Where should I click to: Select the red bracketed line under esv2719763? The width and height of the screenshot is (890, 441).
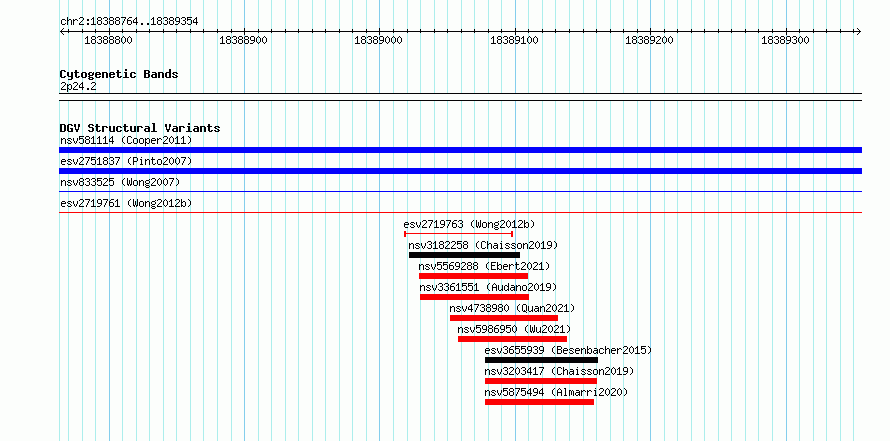[x=459, y=234]
